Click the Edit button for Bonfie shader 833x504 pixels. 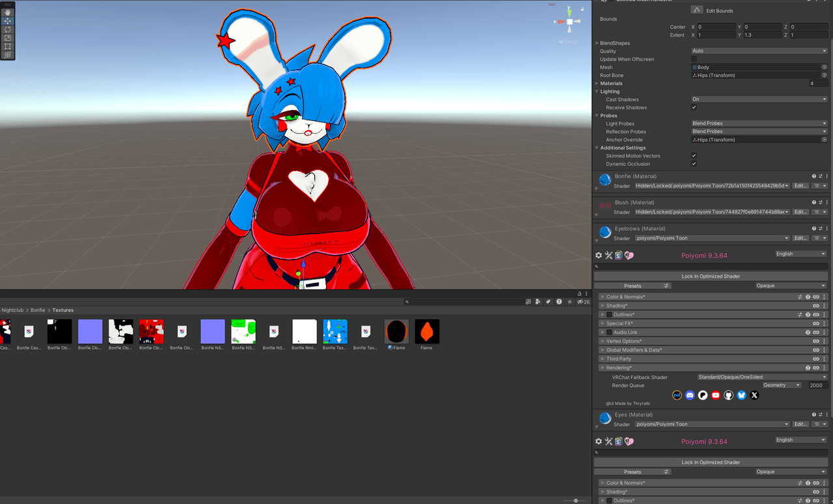point(800,186)
